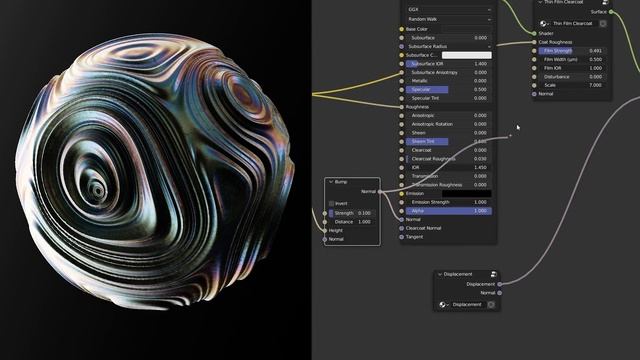This screenshot has height=360, width=640.
Task: Click the Surface output socket on Thin Film Clearcoat
Action: click(611, 12)
